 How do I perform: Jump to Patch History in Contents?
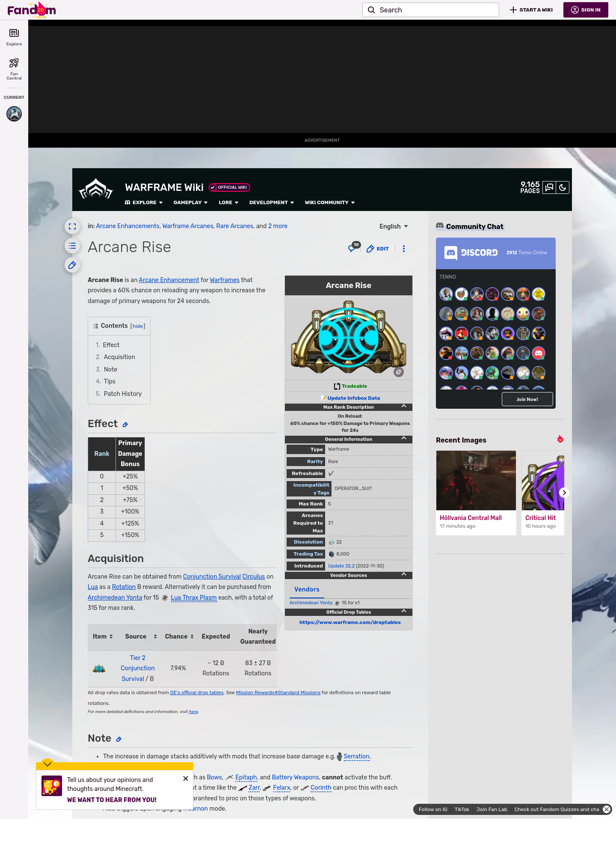tap(123, 394)
